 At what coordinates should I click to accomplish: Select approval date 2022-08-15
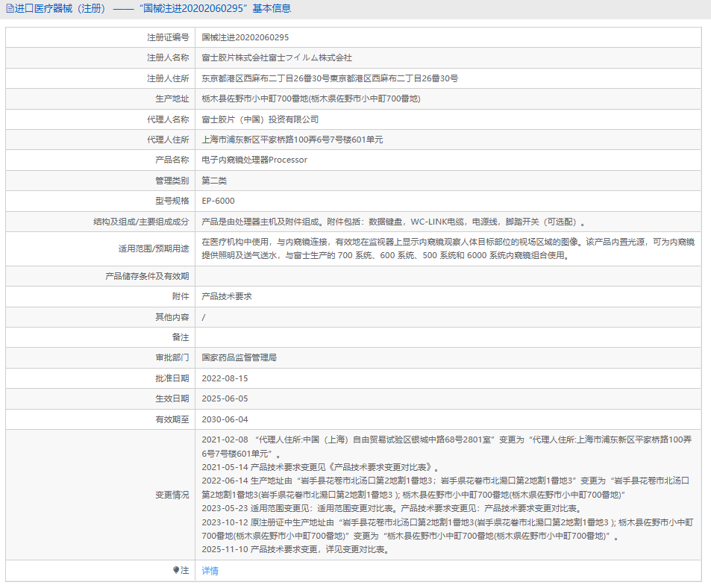click(225, 378)
